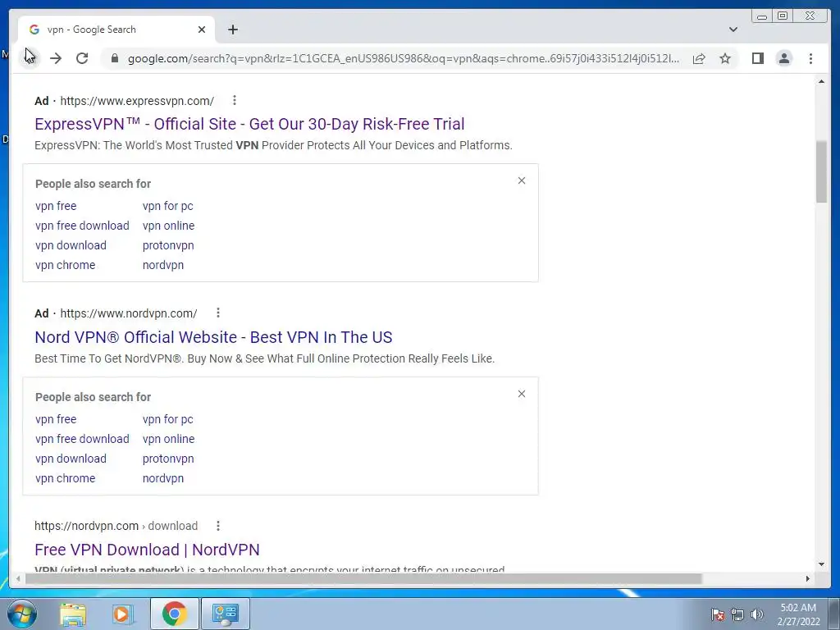The height and width of the screenshot is (630, 840).
Task: Click the address bar URL field
Action: [403, 58]
